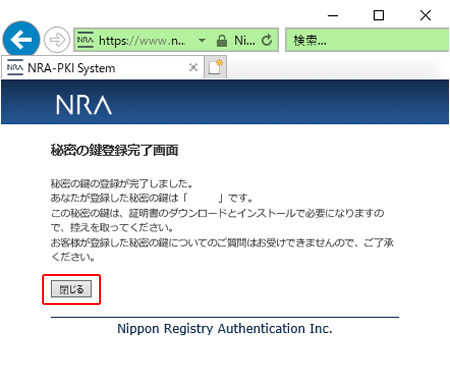Click the 検索... search box
Screen dimensions: 450x384
[367, 40]
